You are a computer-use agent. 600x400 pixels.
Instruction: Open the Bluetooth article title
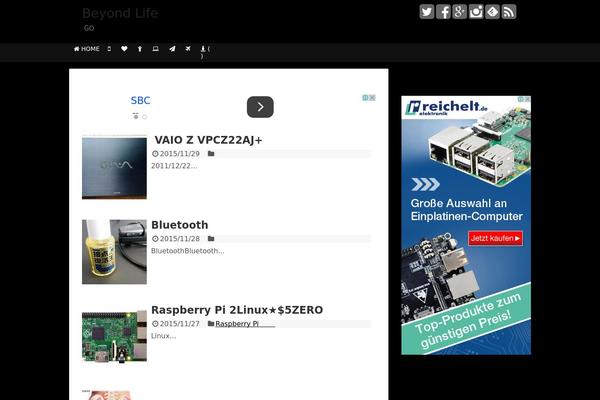(x=179, y=225)
